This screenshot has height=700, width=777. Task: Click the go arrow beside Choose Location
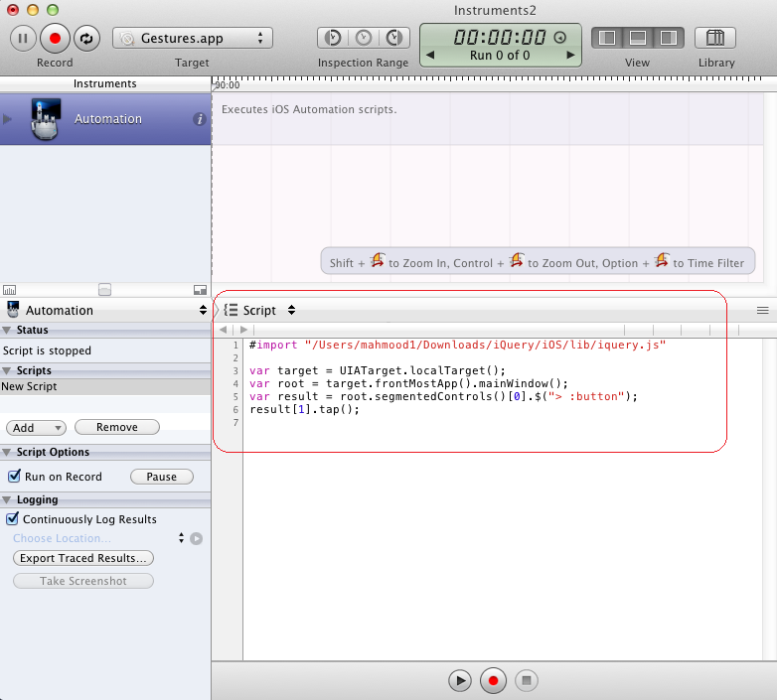[196, 538]
